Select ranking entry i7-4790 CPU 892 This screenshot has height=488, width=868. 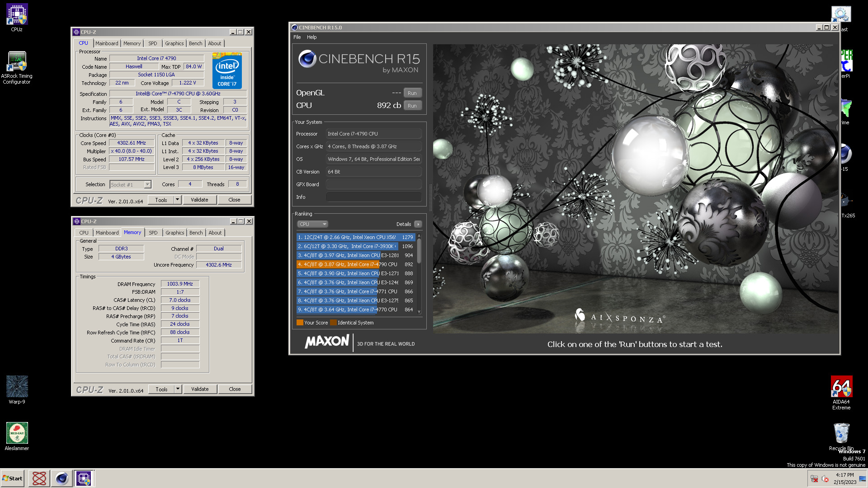(356, 264)
